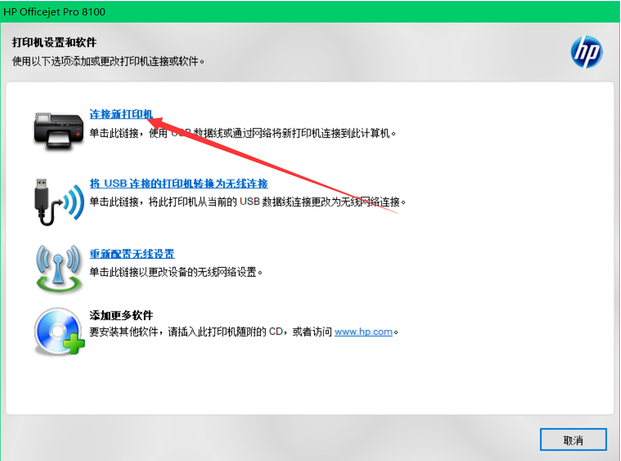
Task: Click the 使用以下选项添加或更改打印机连接或软件 subtitle
Action: point(109,61)
